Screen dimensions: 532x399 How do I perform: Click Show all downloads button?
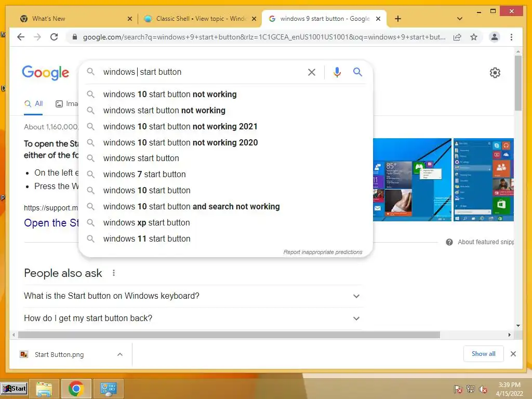(484, 354)
